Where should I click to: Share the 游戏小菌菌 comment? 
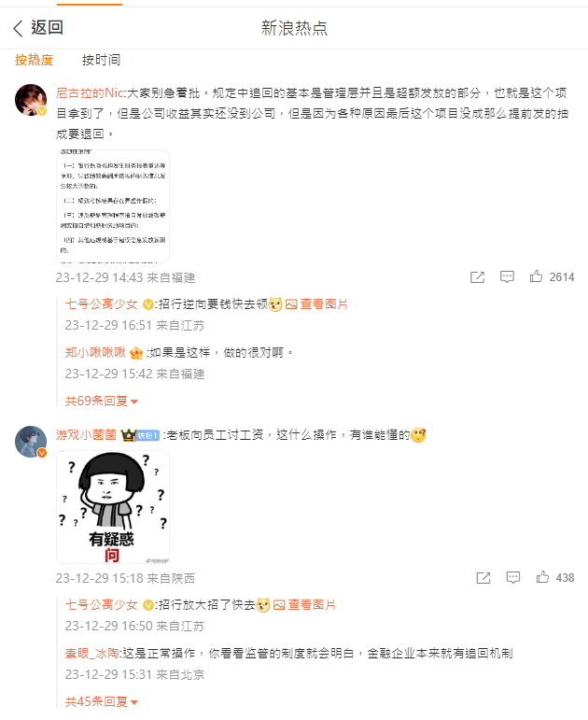(x=483, y=578)
